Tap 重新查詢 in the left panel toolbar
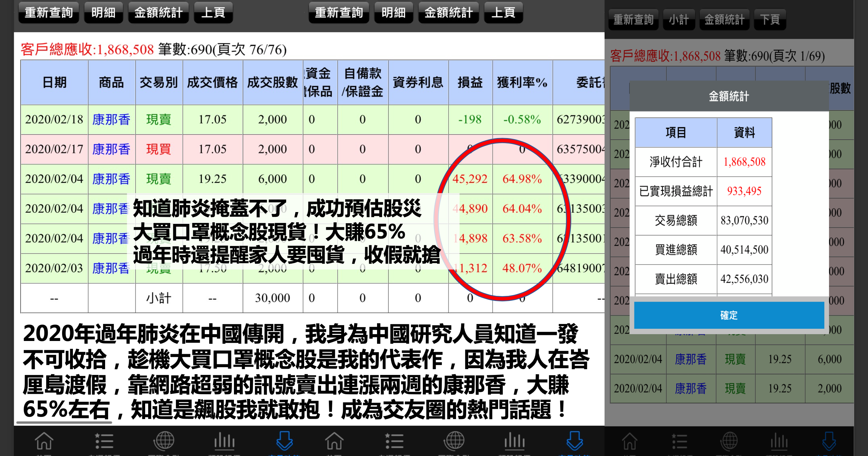The width and height of the screenshot is (868, 456). (48, 13)
